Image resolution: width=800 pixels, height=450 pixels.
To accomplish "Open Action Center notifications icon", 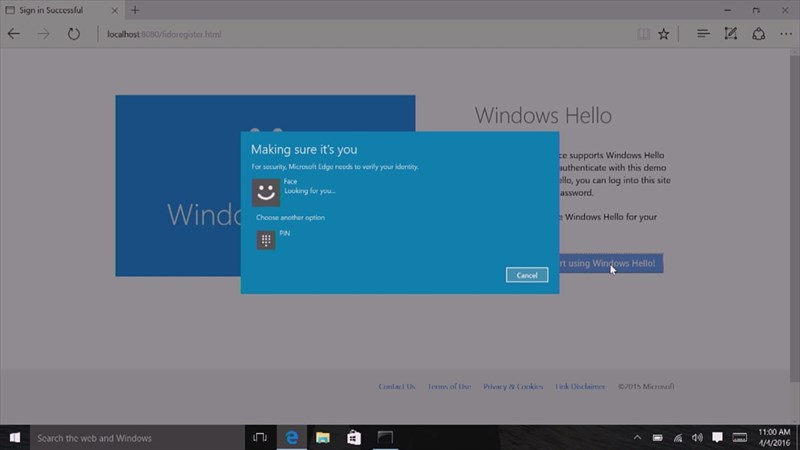I will click(717, 437).
